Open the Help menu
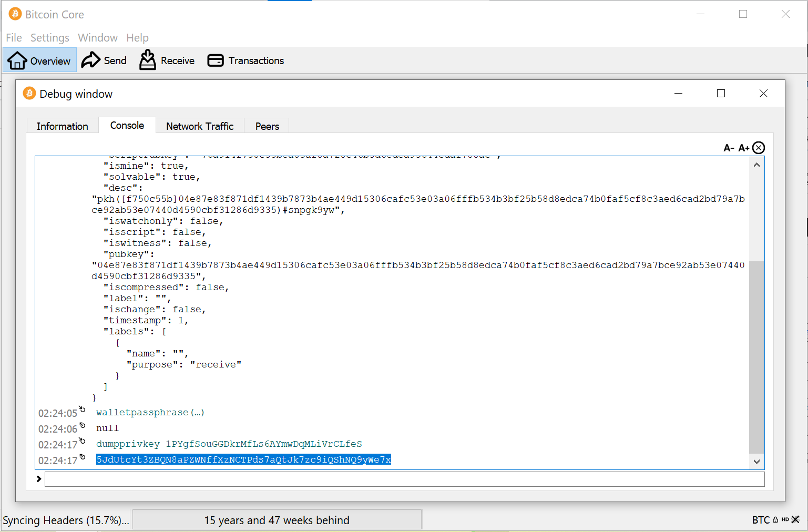808x532 pixels. coord(137,38)
